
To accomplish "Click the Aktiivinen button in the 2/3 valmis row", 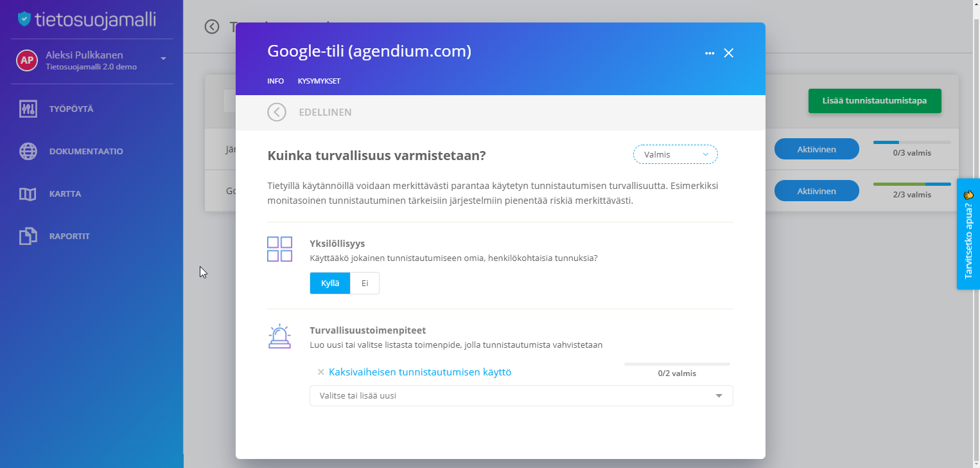I will (x=816, y=191).
